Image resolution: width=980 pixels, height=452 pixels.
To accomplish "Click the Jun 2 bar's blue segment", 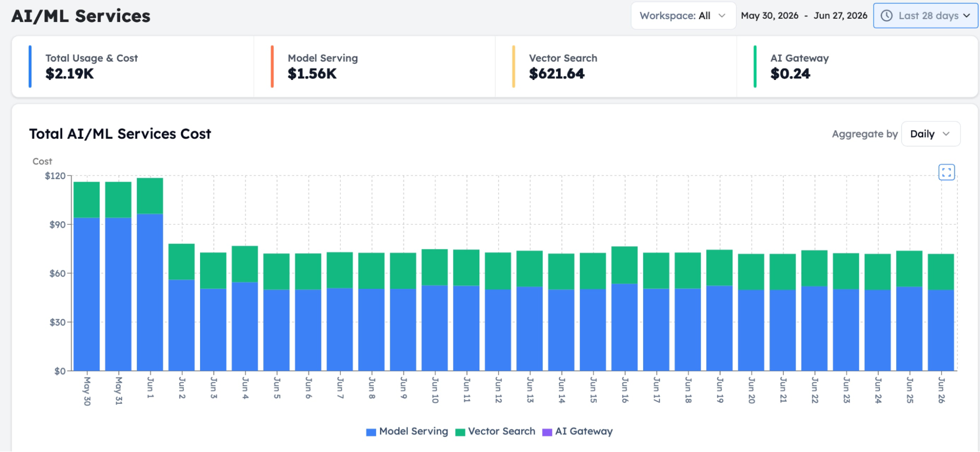I will pyautogui.click(x=181, y=325).
